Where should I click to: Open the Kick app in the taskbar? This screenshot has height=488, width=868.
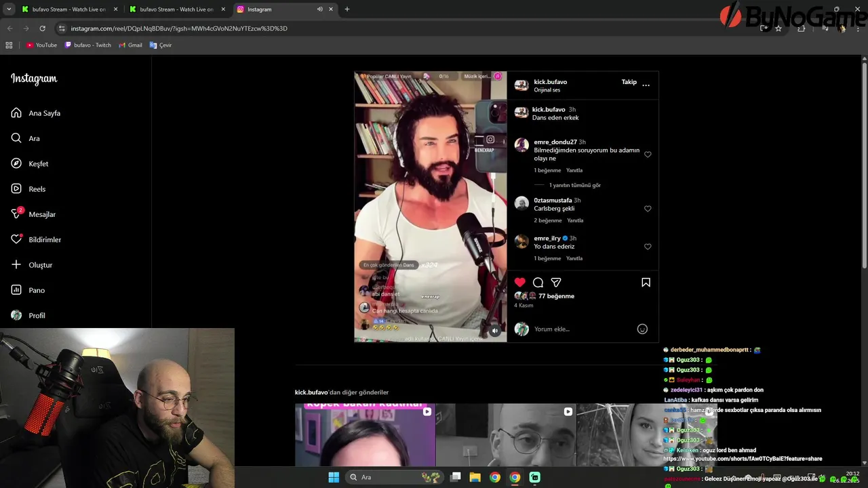coord(534,477)
